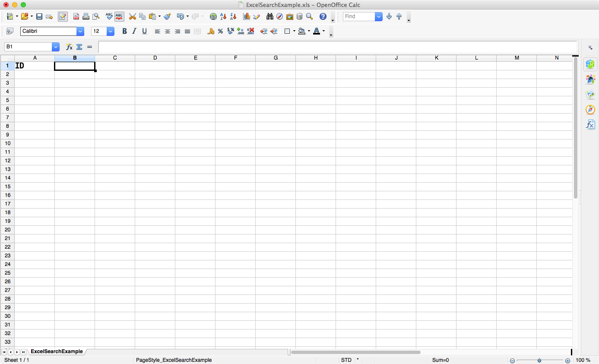Insert a chart

[247, 16]
